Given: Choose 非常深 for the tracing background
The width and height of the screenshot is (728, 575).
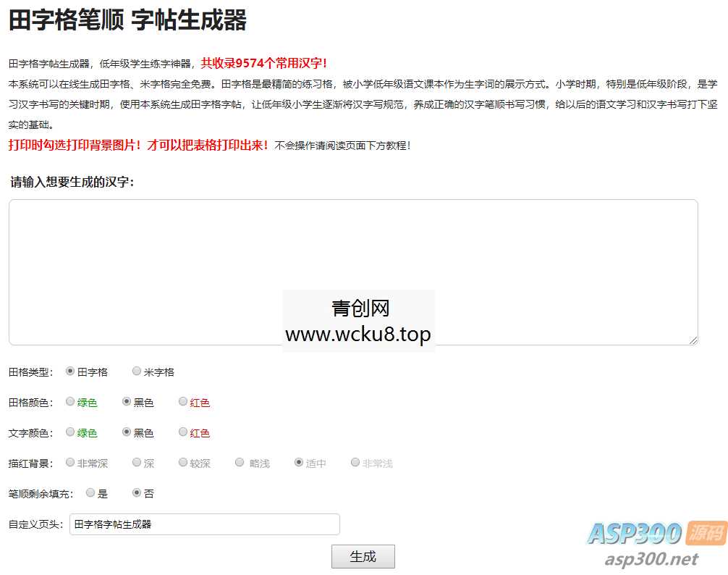Looking at the screenshot, I should [x=69, y=463].
